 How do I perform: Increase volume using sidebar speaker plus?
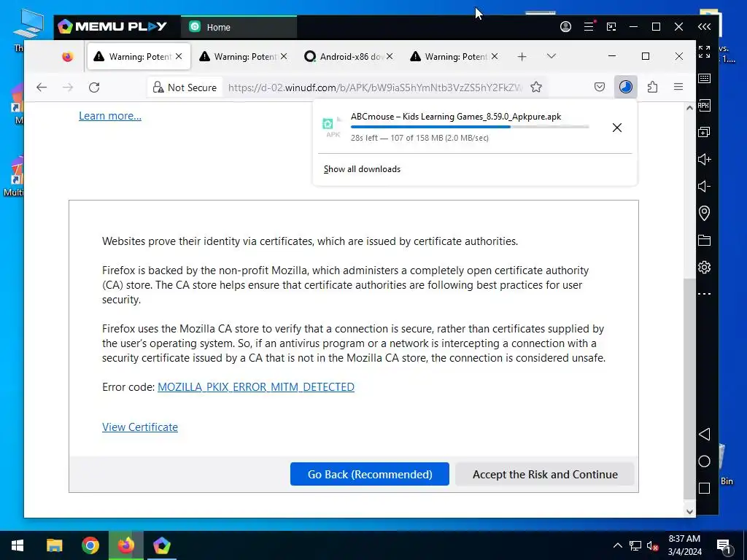click(704, 159)
